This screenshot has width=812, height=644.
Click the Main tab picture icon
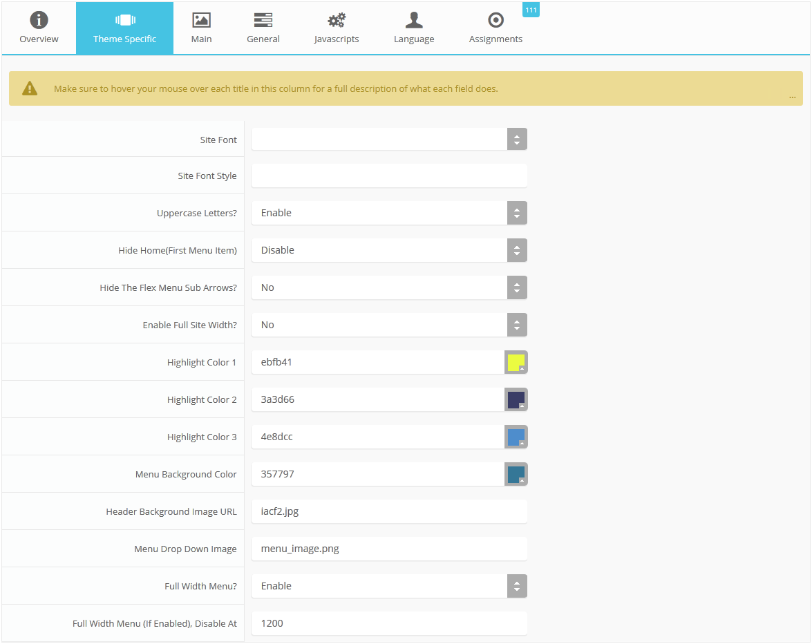point(201,20)
